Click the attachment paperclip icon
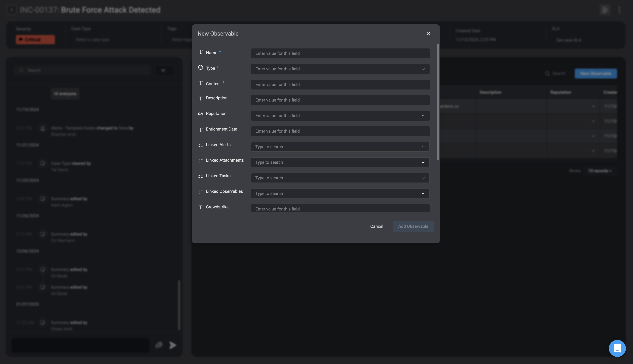The width and height of the screenshot is (633, 364). pyautogui.click(x=159, y=345)
